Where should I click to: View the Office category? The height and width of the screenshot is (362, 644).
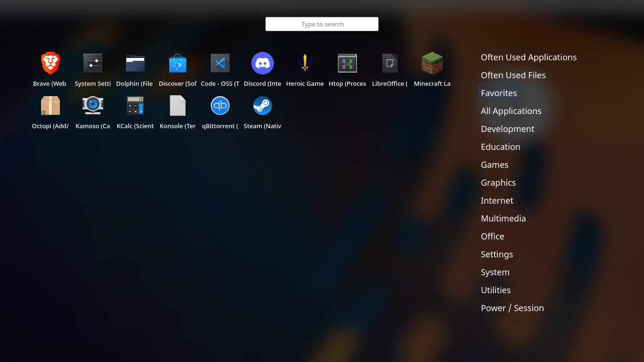[492, 237]
